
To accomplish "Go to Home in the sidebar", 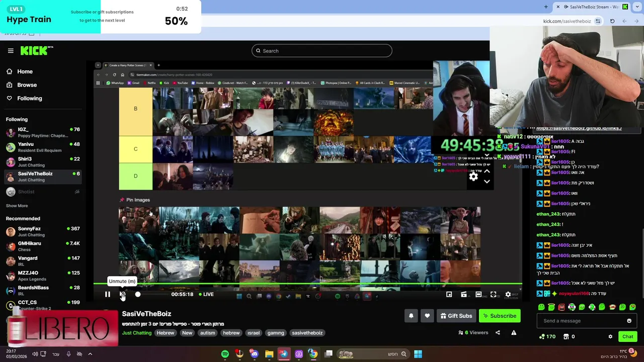I will coord(25,71).
